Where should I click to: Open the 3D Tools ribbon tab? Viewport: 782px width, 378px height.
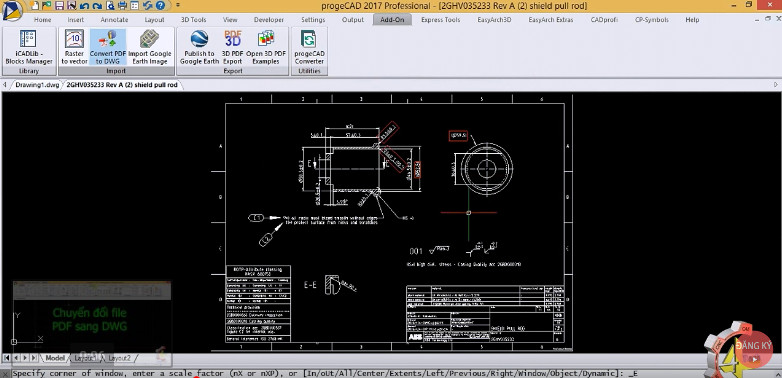click(194, 20)
